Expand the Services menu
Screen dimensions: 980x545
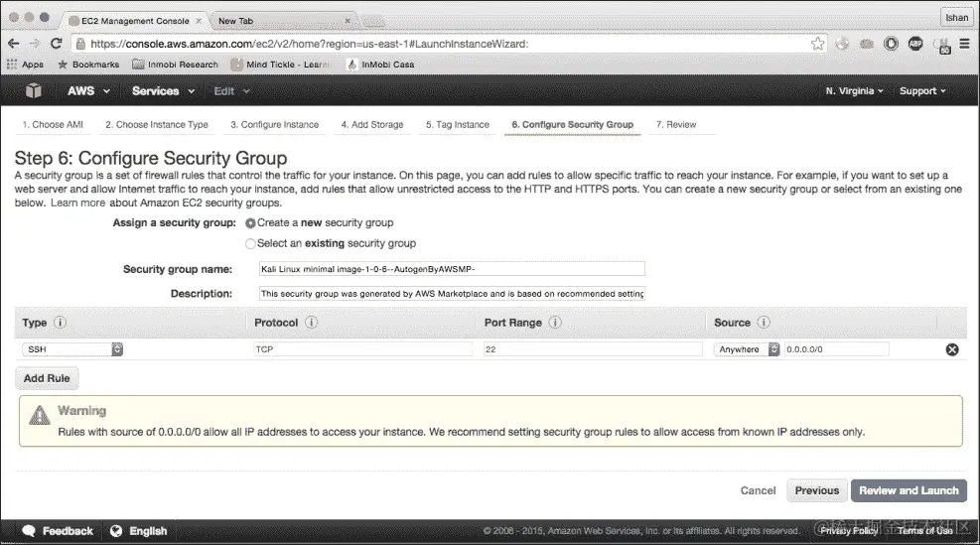point(163,90)
